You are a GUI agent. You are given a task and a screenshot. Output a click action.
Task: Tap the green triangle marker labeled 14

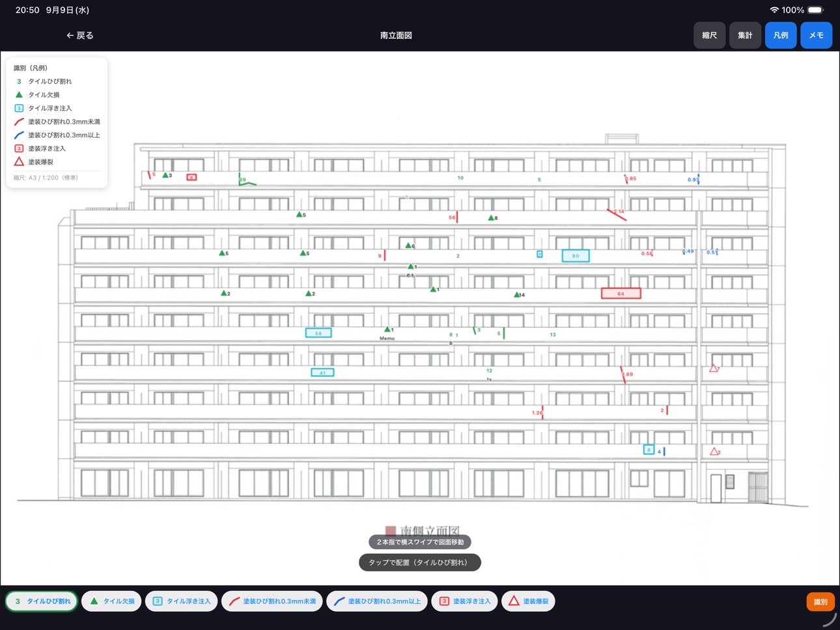pos(519,295)
